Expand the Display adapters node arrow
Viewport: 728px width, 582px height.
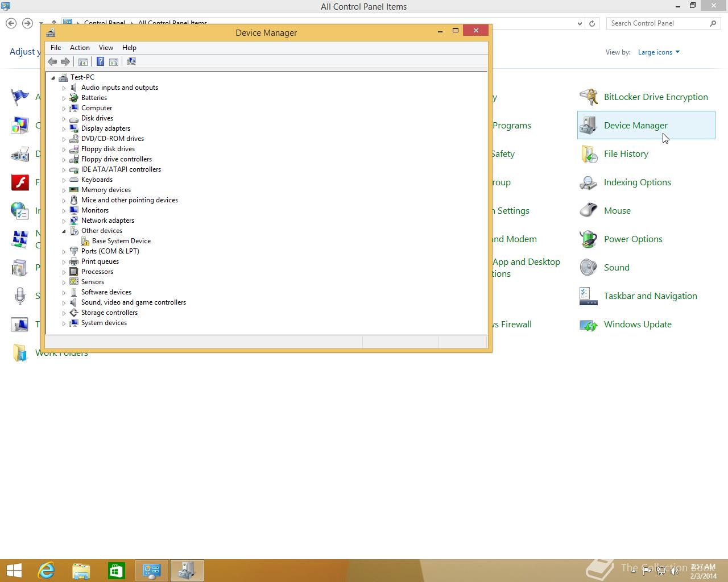coord(64,129)
